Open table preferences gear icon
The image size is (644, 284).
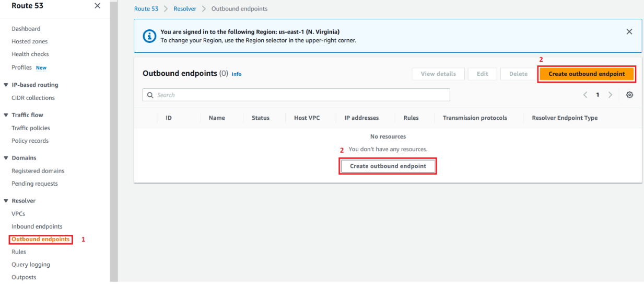[x=629, y=95]
